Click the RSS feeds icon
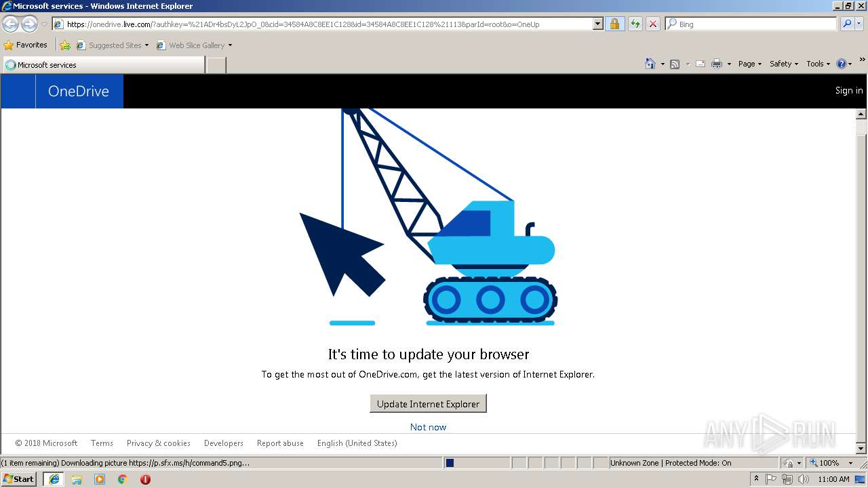Image resolution: width=868 pixels, height=488 pixels. (x=675, y=64)
